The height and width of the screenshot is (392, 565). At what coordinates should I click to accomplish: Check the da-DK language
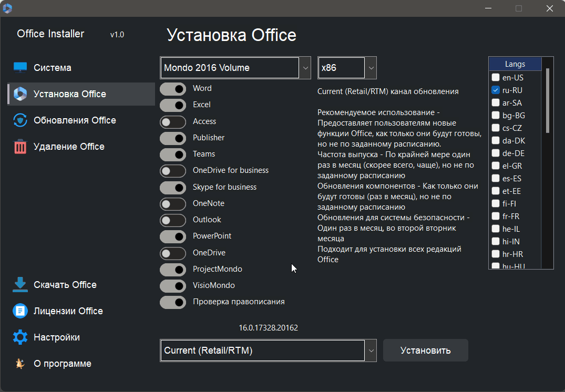click(496, 140)
